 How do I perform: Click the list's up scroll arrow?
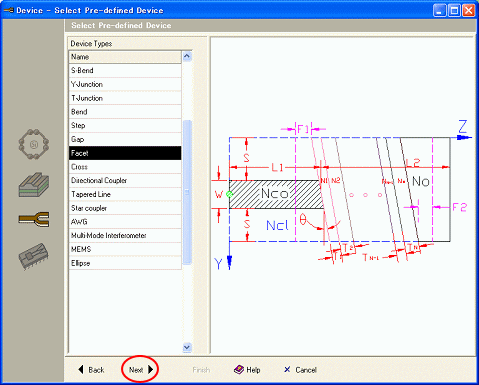pos(187,56)
